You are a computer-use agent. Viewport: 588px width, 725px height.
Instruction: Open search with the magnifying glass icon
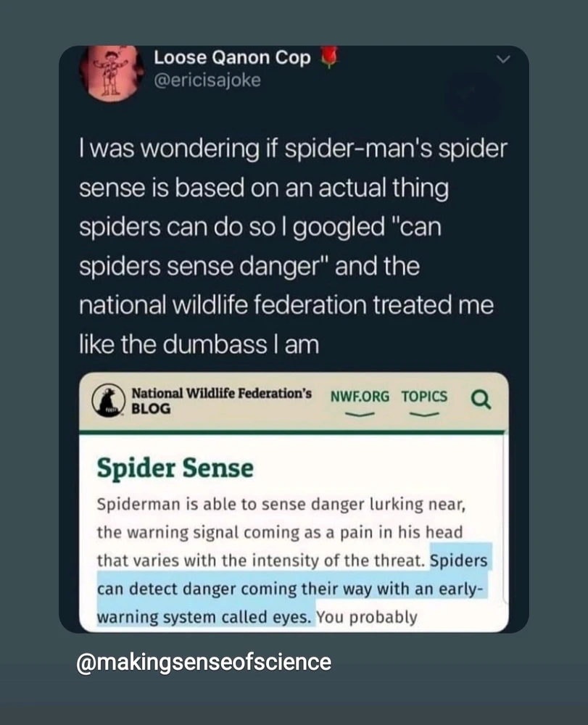[481, 398]
